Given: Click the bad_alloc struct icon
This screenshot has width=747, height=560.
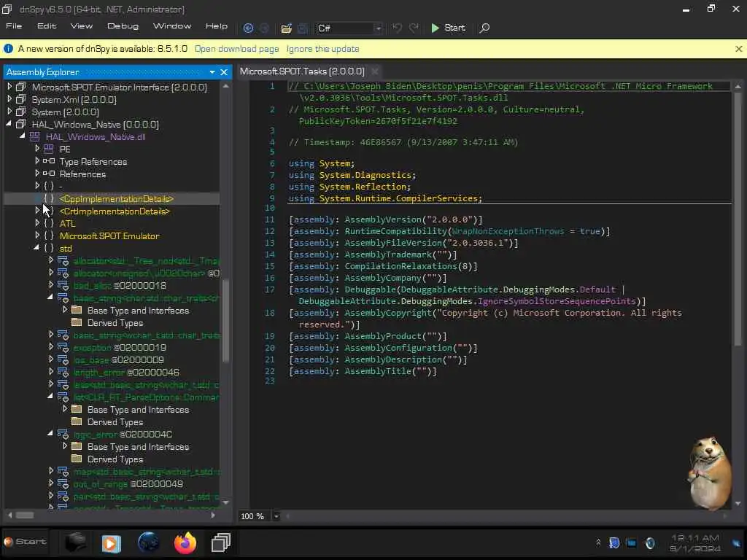Looking at the screenshot, I should coord(63,286).
